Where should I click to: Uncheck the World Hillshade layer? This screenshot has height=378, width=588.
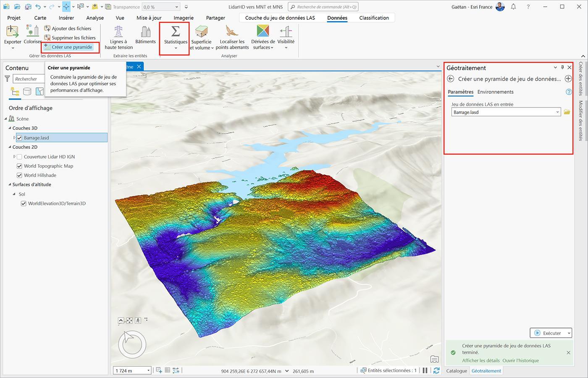pos(19,175)
